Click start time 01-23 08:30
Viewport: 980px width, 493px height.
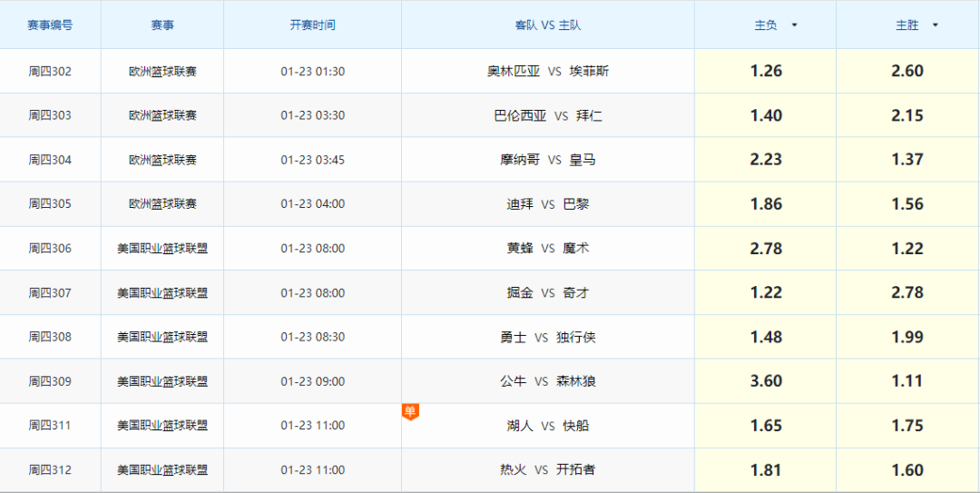click(x=312, y=337)
